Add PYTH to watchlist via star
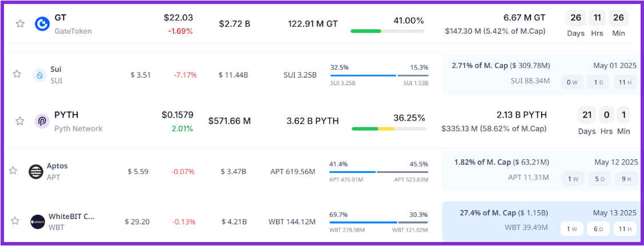 (x=20, y=121)
